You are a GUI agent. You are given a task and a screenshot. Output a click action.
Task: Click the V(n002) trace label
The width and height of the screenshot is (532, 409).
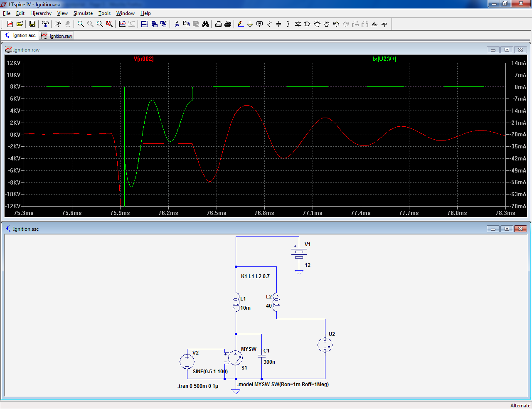pyautogui.click(x=144, y=59)
